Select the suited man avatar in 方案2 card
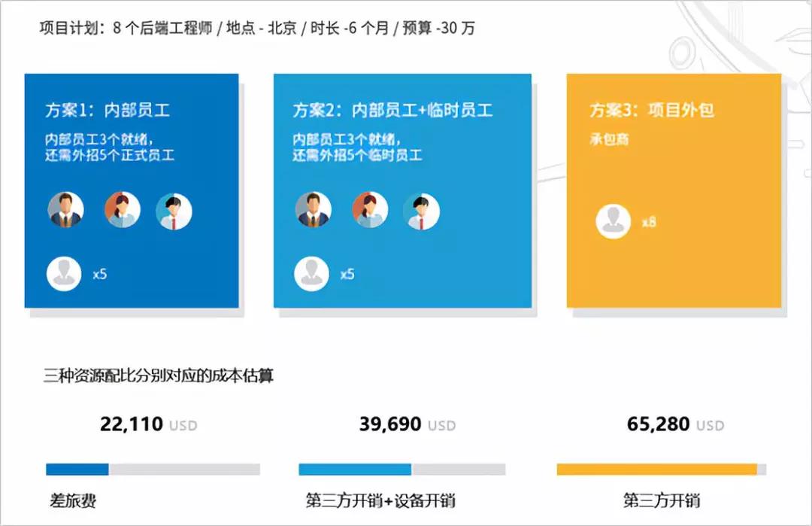The height and width of the screenshot is (526, 812). [314, 210]
